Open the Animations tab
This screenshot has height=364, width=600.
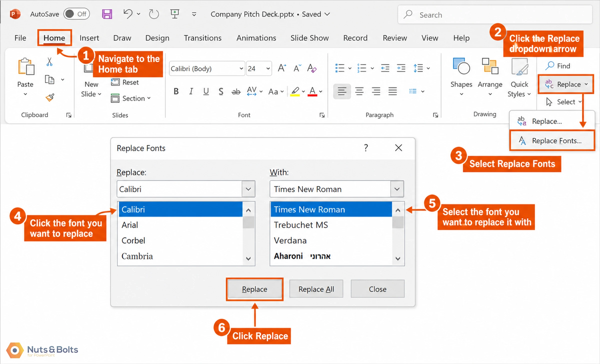[x=256, y=38]
